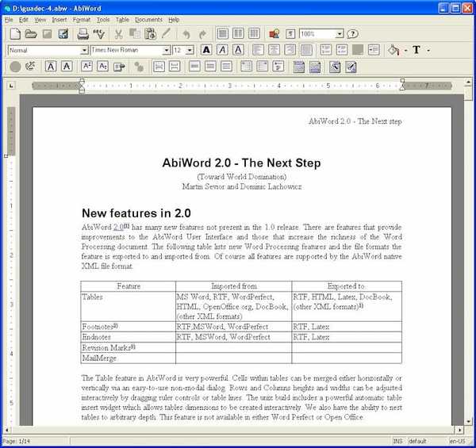Toggle subscript formatting
Viewport: 476px width, 448px height.
102,67
